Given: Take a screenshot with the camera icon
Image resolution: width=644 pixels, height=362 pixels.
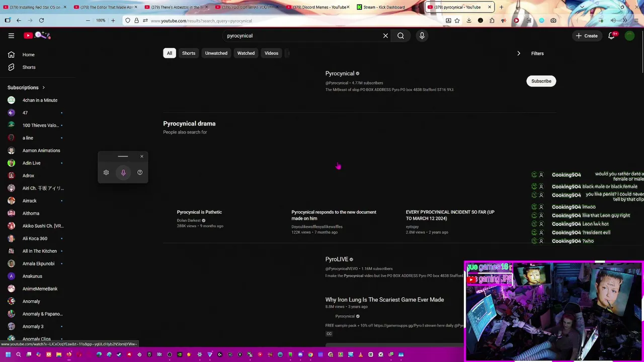Looking at the screenshot, I should pyautogui.click(x=553, y=21).
